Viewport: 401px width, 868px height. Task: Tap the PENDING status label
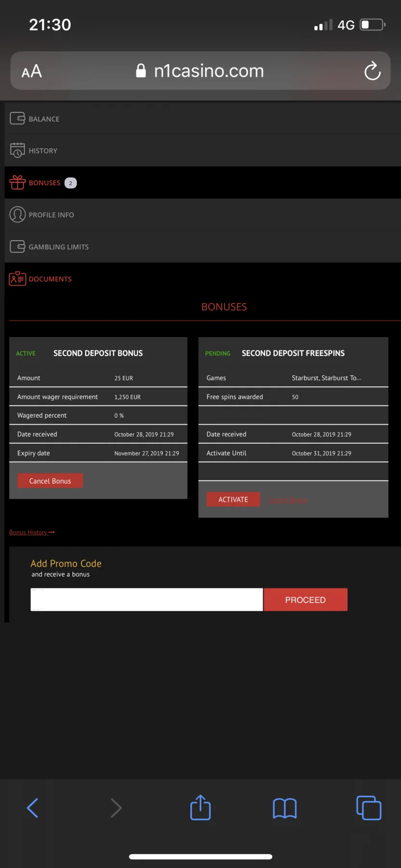[x=217, y=353]
